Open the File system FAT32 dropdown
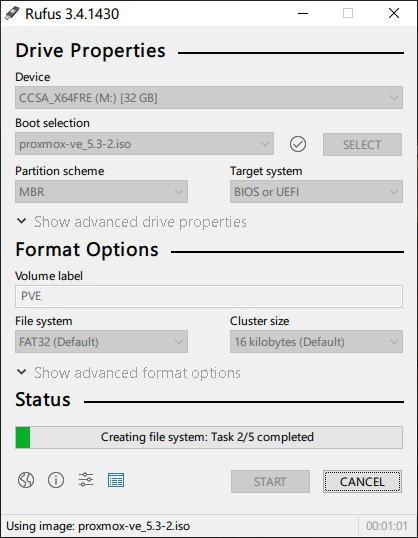The width and height of the screenshot is (418, 538). [x=101, y=341]
